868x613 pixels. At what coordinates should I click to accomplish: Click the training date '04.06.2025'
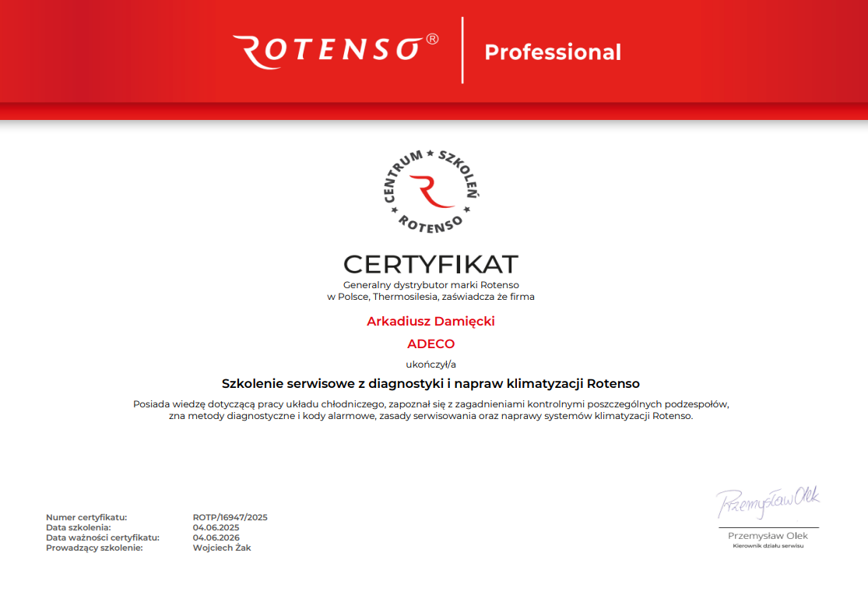(216, 527)
